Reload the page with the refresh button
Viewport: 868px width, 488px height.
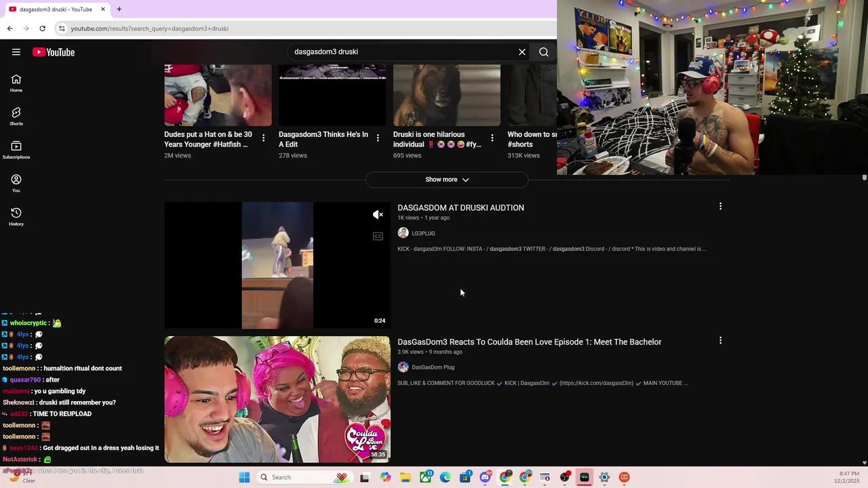[42, 28]
